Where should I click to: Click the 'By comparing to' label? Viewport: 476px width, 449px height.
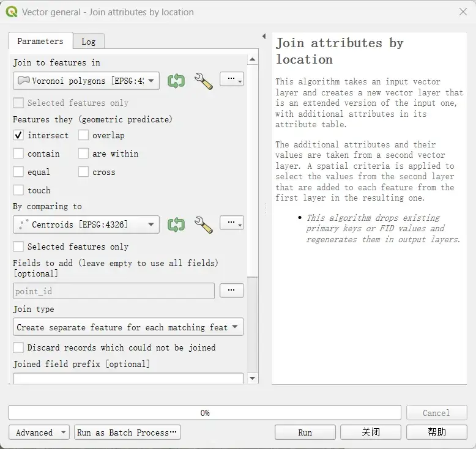(47, 206)
